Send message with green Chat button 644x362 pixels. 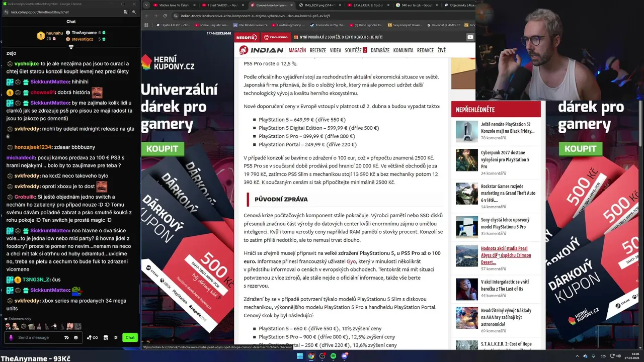130,337
